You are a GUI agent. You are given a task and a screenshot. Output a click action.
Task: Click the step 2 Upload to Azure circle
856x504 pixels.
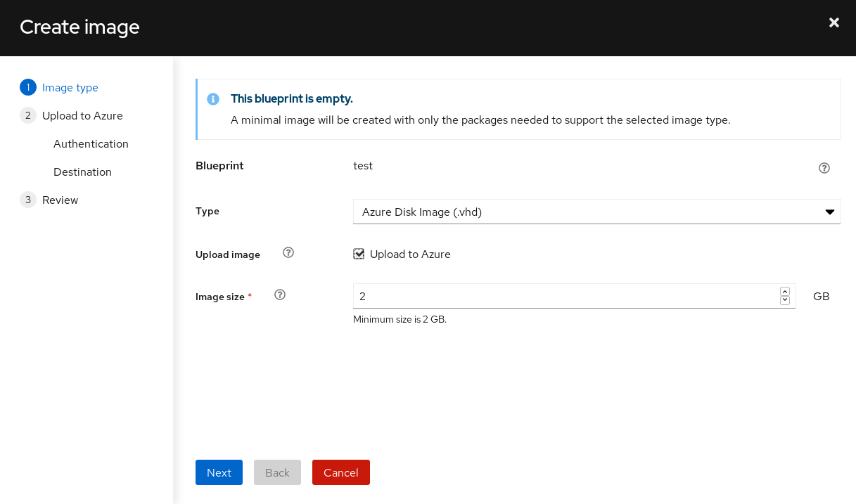pyautogui.click(x=28, y=115)
